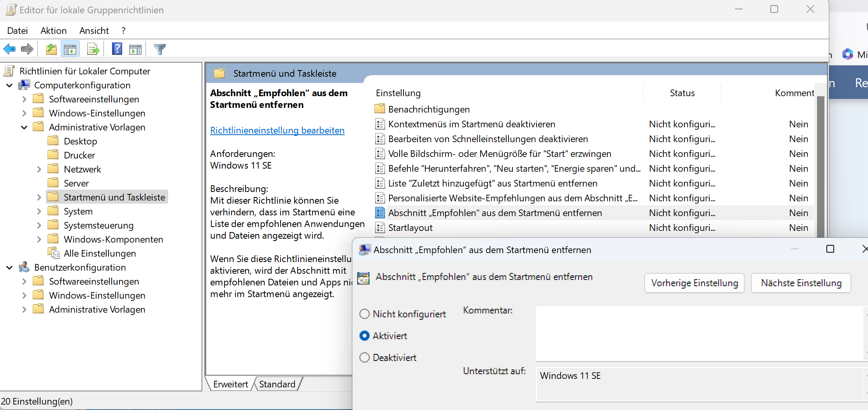
Task: Click the Forward arrow in the toolbar
Action: (27, 49)
